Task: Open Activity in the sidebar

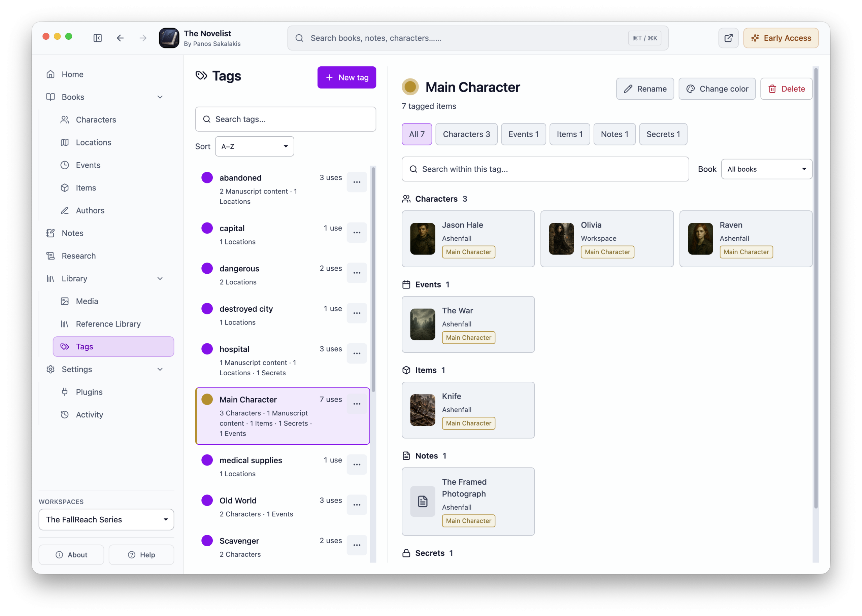Action: tap(113, 415)
